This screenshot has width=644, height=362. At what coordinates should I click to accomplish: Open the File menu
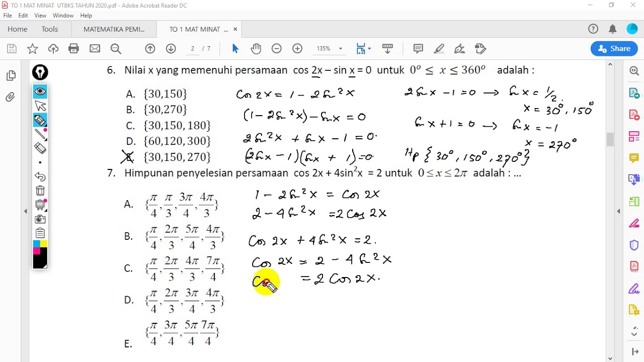pyautogui.click(x=8, y=16)
